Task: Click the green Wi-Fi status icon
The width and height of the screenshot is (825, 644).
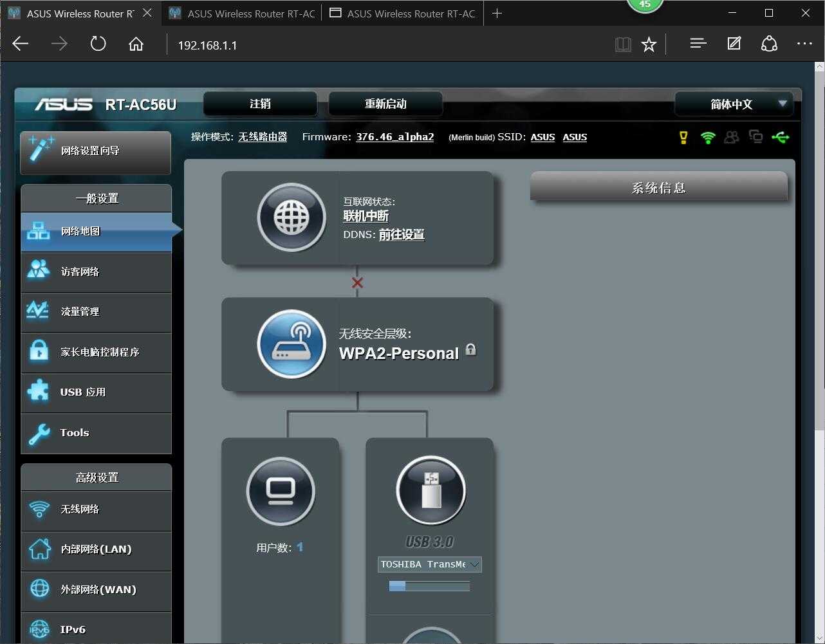Action: (708, 137)
